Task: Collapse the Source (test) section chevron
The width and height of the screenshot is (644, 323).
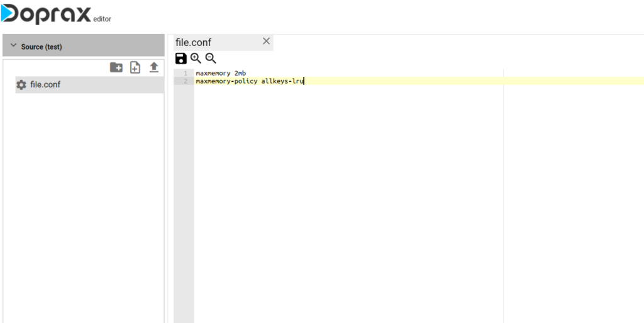Action: coord(13,45)
